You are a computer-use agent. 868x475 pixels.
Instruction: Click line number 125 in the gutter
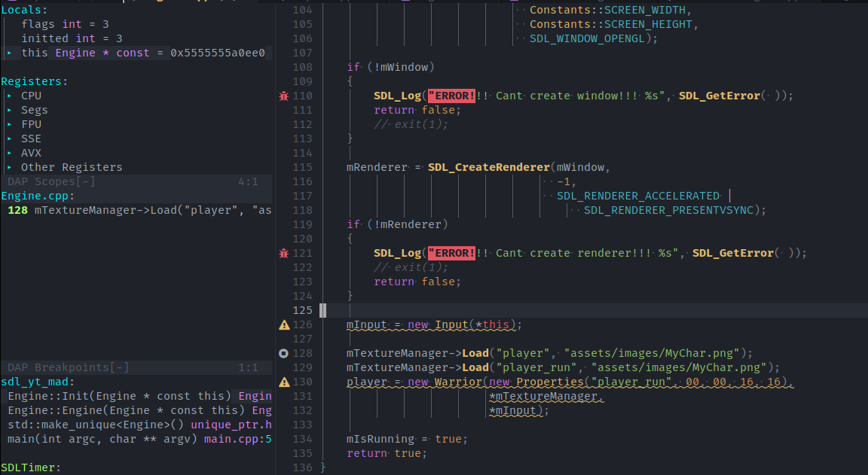(x=302, y=310)
